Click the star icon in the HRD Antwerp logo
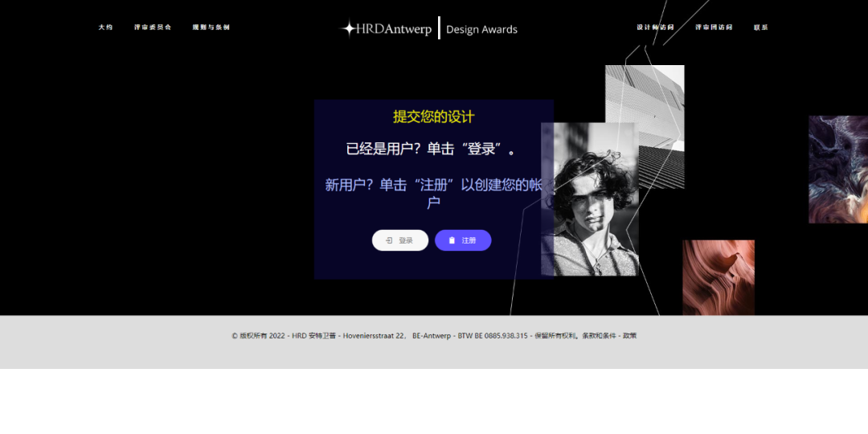 click(x=348, y=29)
